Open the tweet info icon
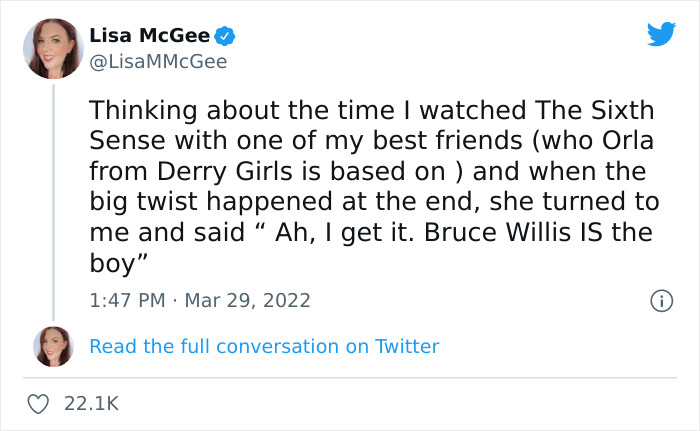This screenshot has height=431, width=700. click(660, 300)
